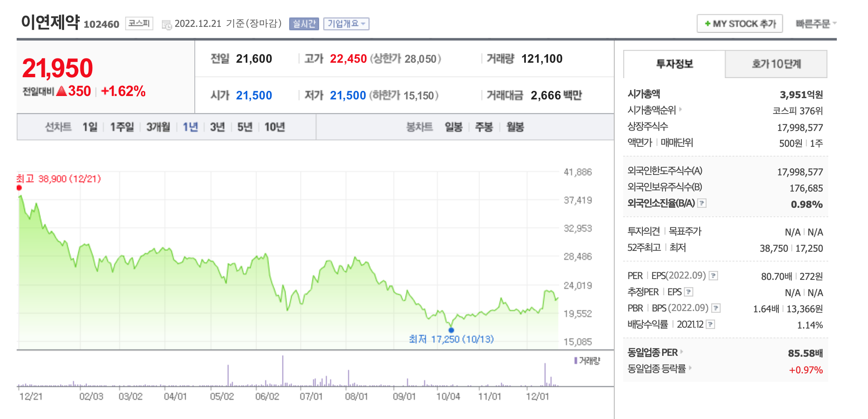Viewport: 868px width, 419px height.
Task: Show the 주봉 candlestick chart
Action: coord(484,127)
